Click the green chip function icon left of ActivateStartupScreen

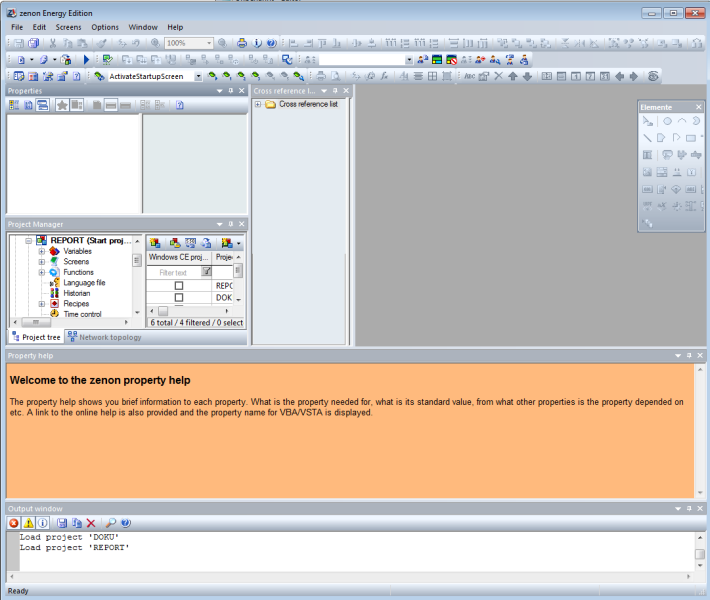pos(99,76)
